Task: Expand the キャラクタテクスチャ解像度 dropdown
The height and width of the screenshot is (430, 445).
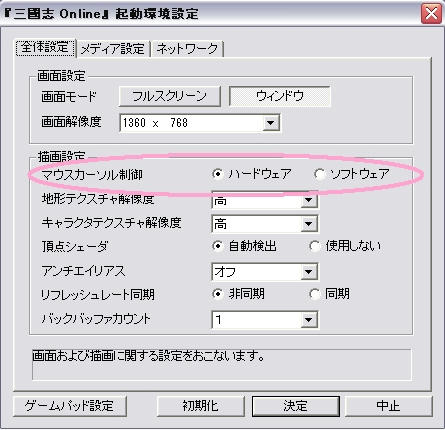Action: coord(309,224)
